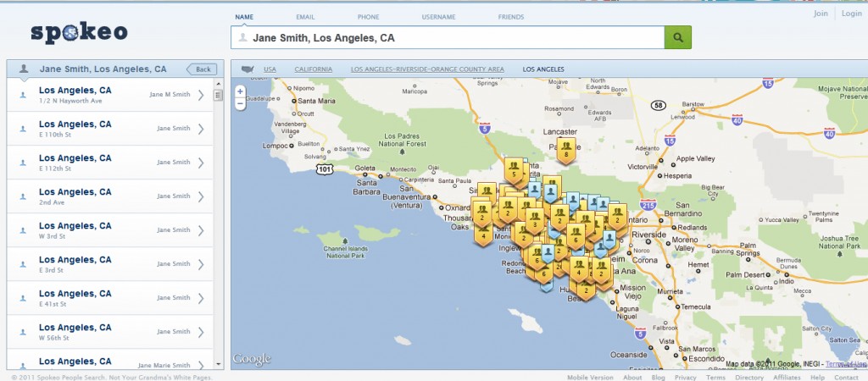Click the search field with Jane Smith

click(448, 37)
